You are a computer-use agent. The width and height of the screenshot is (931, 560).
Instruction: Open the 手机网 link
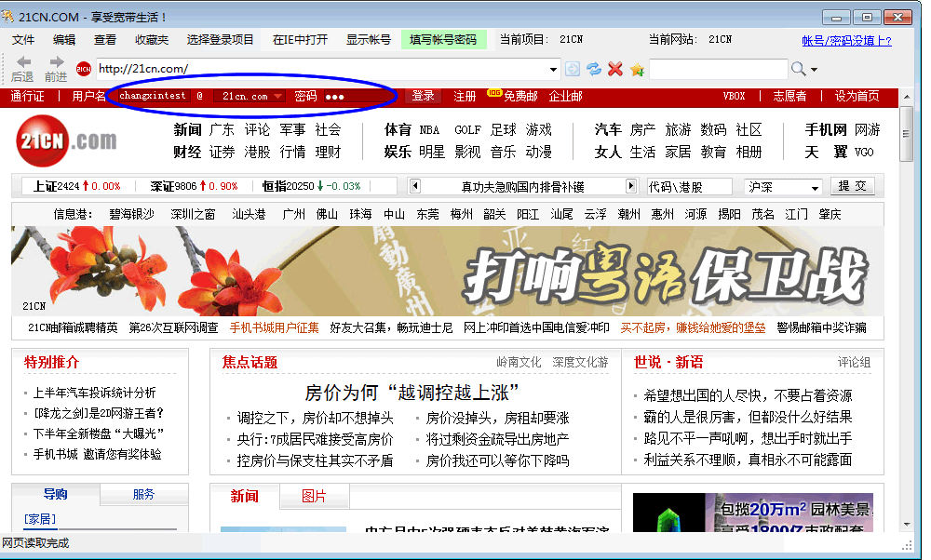(826, 130)
